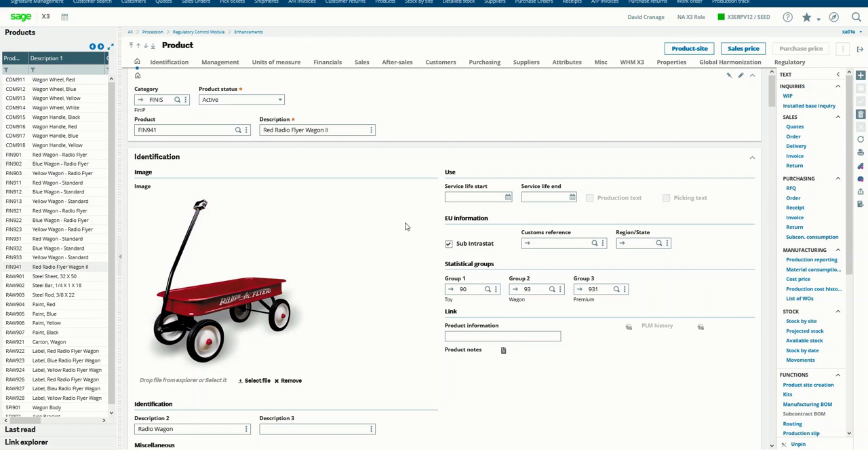Click the Sales price button

(x=743, y=49)
